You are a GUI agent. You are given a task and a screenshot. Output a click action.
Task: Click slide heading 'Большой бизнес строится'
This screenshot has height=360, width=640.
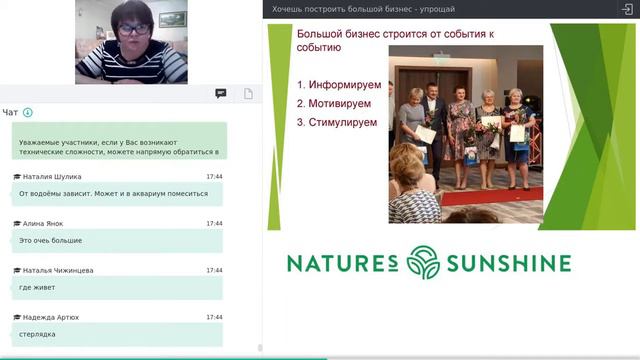click(x=395, y=40)
